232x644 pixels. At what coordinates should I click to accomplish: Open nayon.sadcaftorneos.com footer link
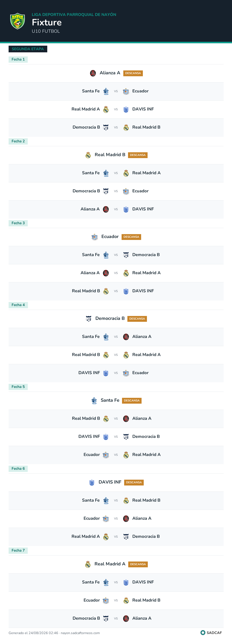(x=80, y=633)
